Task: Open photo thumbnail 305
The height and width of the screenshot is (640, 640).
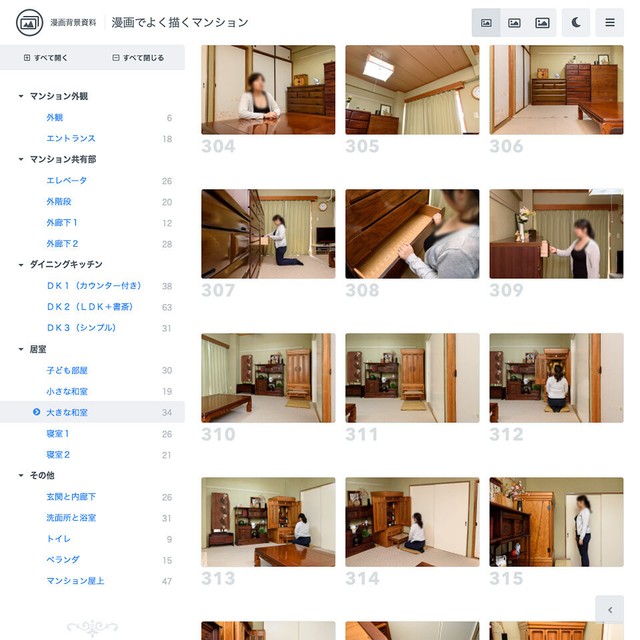Action: [x=412, y=90]
